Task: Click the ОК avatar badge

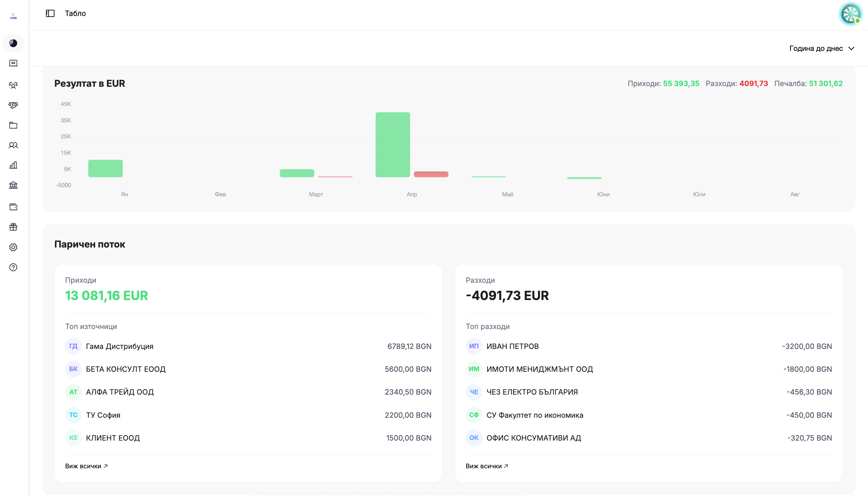Action: pyautogui.click(x=474, y=438)
